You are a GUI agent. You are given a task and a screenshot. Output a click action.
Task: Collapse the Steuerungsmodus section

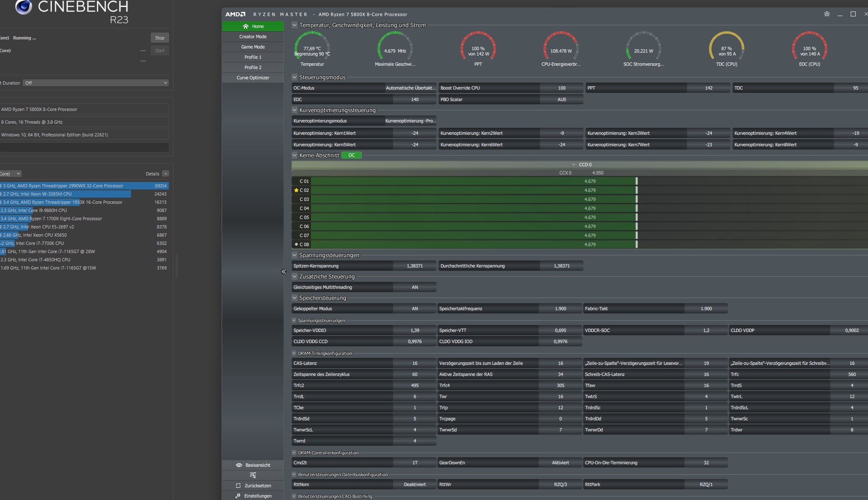tap(295, 77)
